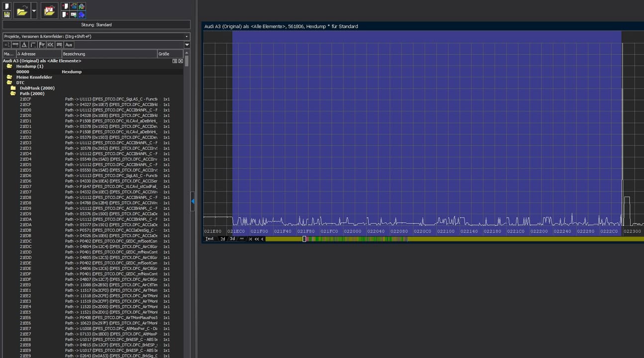644x358 pixels.
Task: Collapse the Path (2000) folder
Action: coord(13,93)
